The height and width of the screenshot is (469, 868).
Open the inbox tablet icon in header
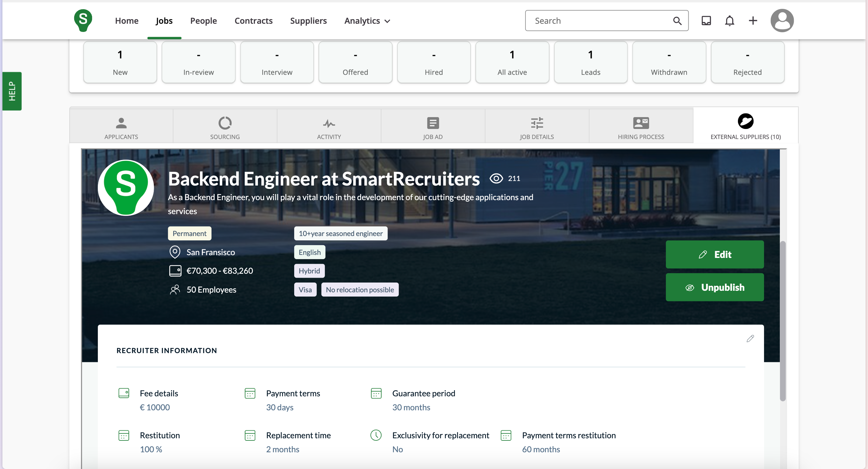tap(706, 21)
